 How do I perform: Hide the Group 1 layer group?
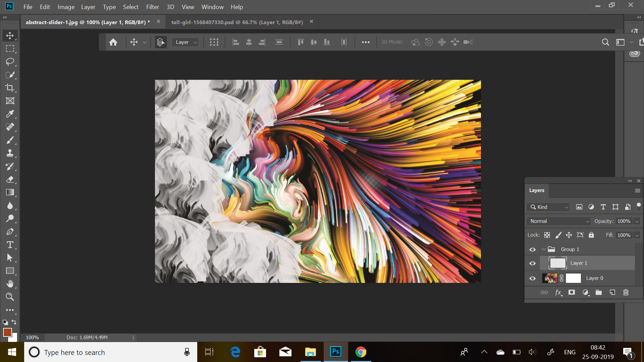pyautogui.click(x=532, y=249)
